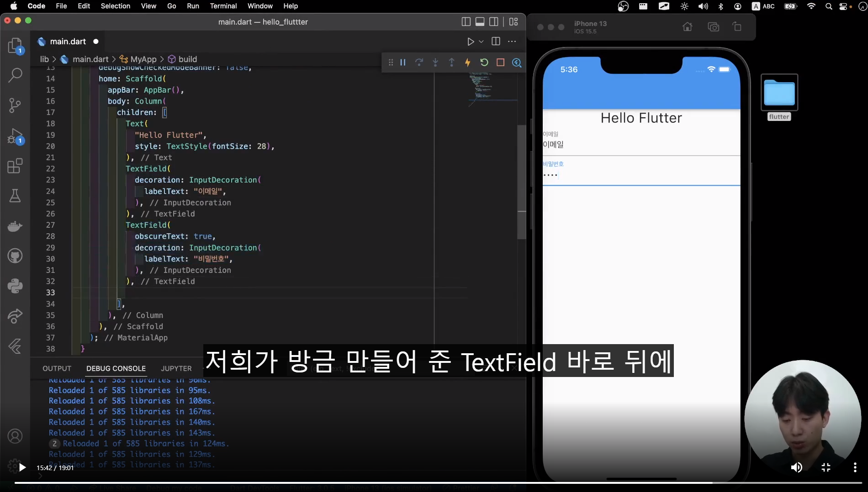The height and width of the screenshot is (492, 868).
Task: Rotate the simulator device icon
Action: [x=737, y=27]
